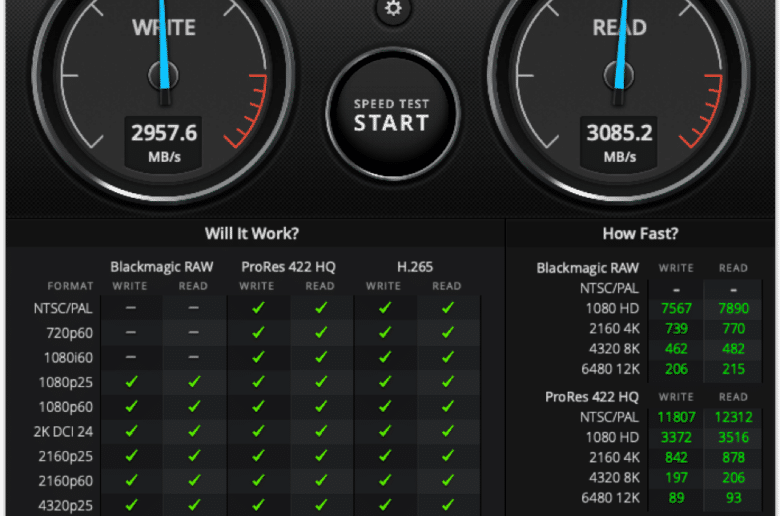Image resolution: width=780 pixels, height=516 pixels.
Task: Click the 2957.6 MB/s write speed readout
Action: click(164, 143)
